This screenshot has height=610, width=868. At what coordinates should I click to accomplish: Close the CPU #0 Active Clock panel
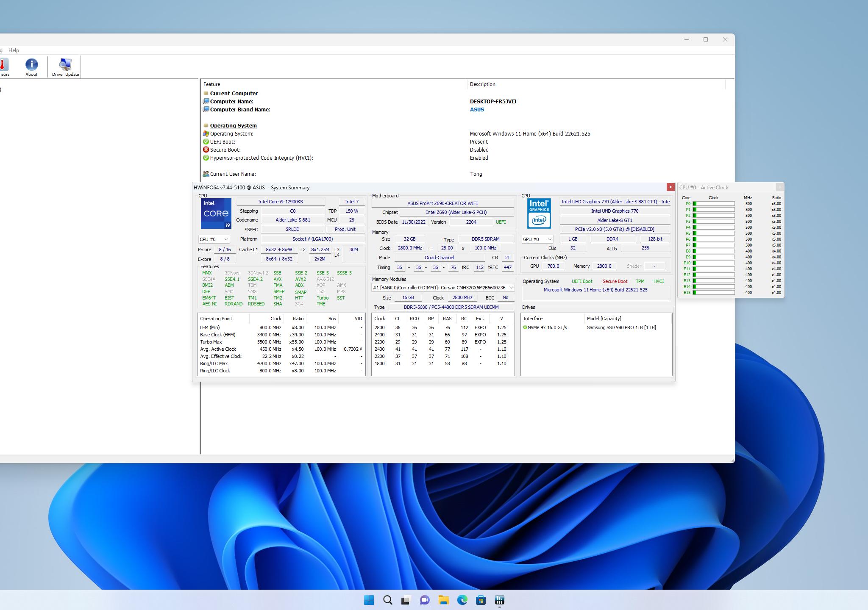tap(780, 187)
